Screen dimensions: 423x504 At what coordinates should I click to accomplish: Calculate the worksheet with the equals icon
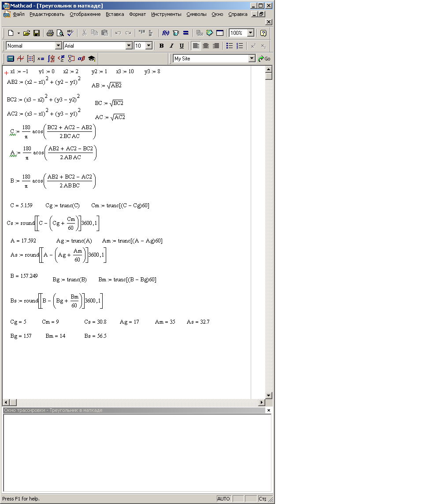[x=186, y=33]
